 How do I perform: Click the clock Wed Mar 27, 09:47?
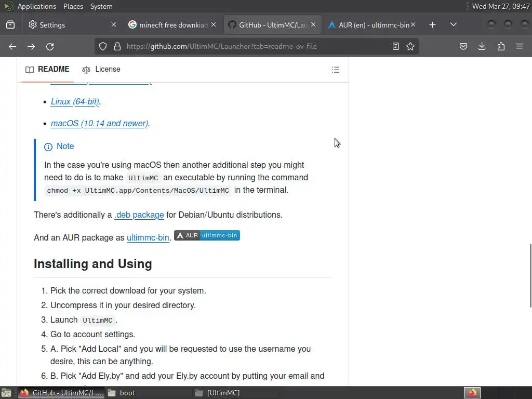coord(501,6)
